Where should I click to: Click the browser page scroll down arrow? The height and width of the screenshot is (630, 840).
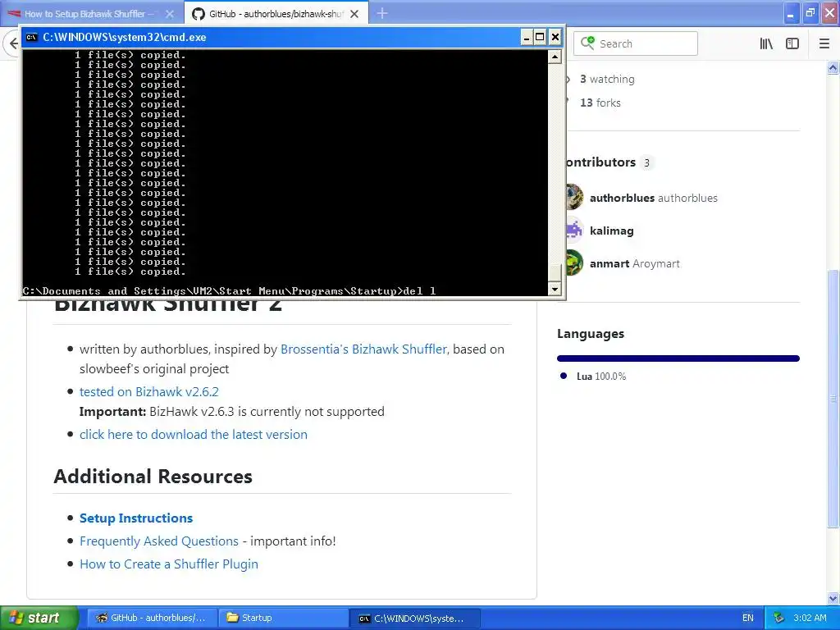coord(833,598)
